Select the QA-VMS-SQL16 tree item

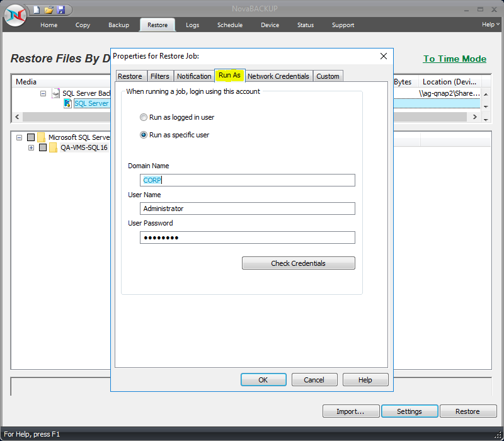[x=84, y=147]
